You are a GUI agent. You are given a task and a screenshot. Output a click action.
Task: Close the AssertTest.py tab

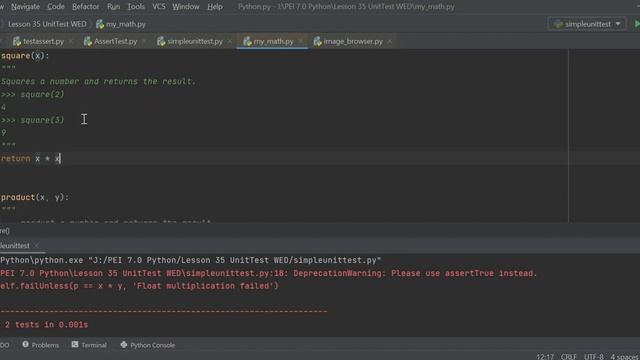coord(144,41)
